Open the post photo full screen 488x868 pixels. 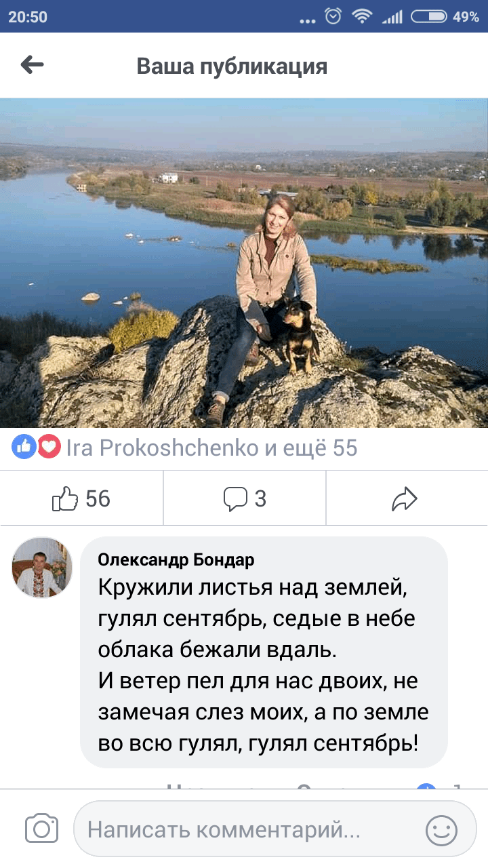pyautogui.click(x=244, y=263)
